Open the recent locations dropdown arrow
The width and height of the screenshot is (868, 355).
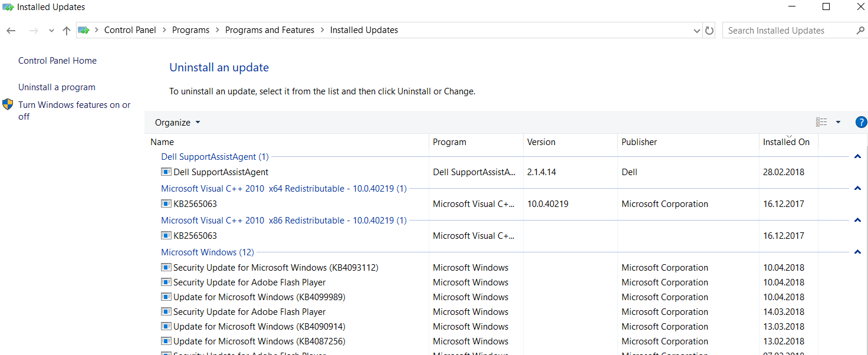[x=51, y=31]
